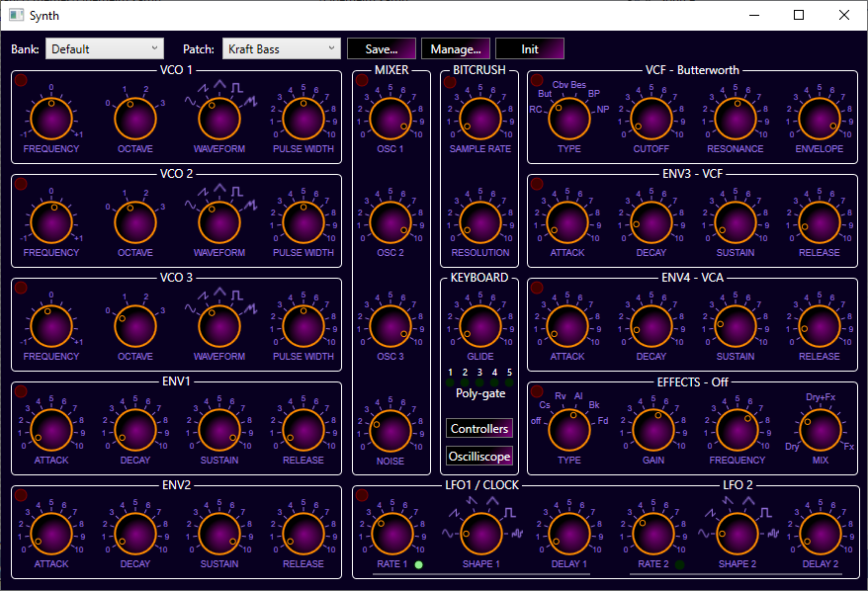Click the VCO 2 OCTAVE knob
This screenshot has width=868, height=591.
point(135,222)
